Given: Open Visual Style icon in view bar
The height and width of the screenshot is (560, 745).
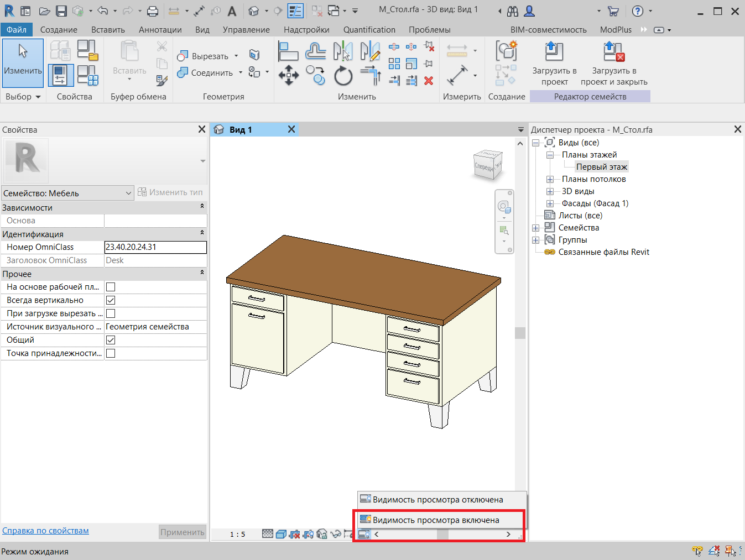Looking at the screenshot, I should pos(281,534).
